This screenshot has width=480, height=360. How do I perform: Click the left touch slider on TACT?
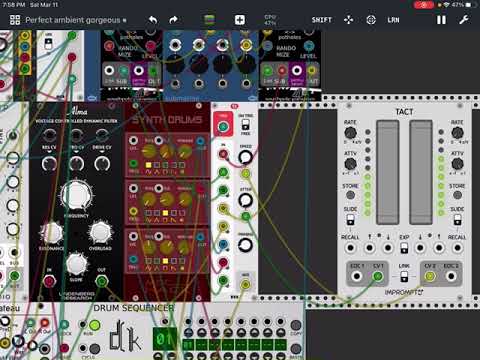(x=387, y=172)
